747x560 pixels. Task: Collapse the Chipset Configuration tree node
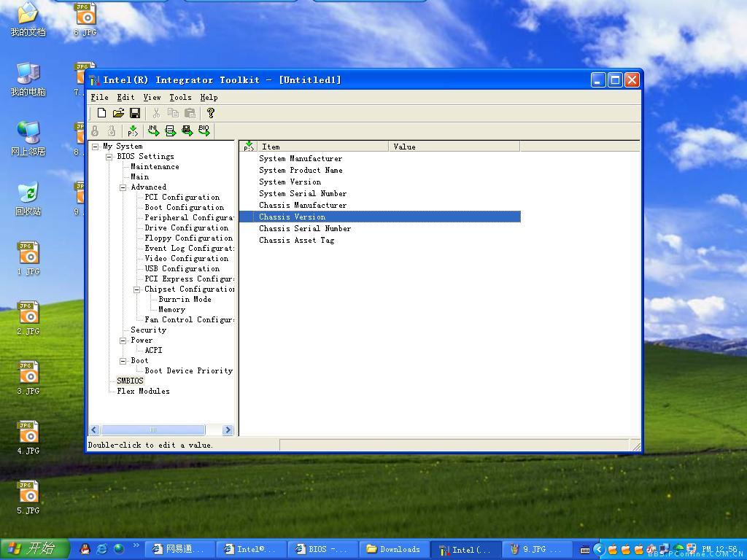coord(136,289)
